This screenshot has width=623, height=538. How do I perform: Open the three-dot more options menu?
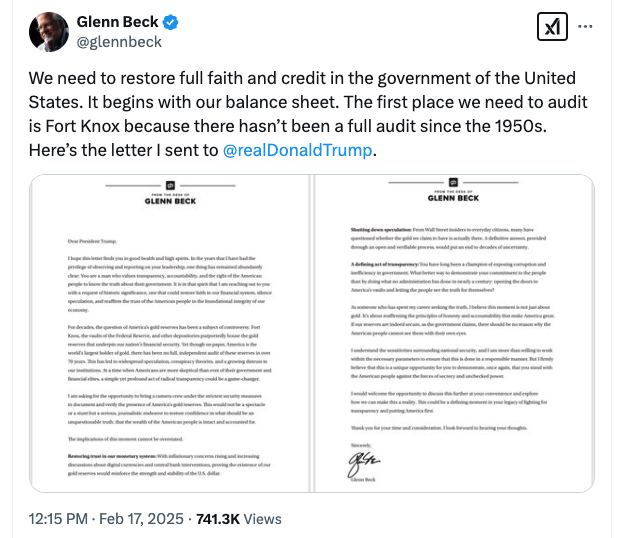pos(592,27)
